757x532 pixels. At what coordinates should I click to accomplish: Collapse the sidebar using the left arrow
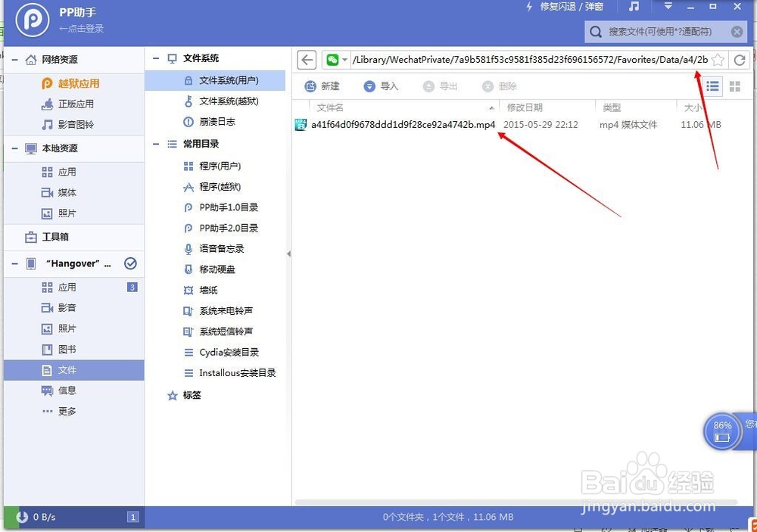288,255
